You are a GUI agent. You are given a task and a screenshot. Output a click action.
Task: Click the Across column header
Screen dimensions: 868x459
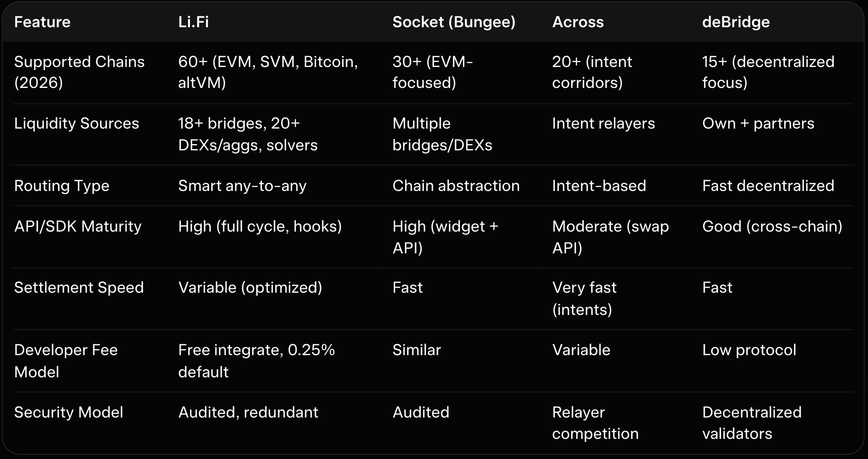click(x=578, y=22)
